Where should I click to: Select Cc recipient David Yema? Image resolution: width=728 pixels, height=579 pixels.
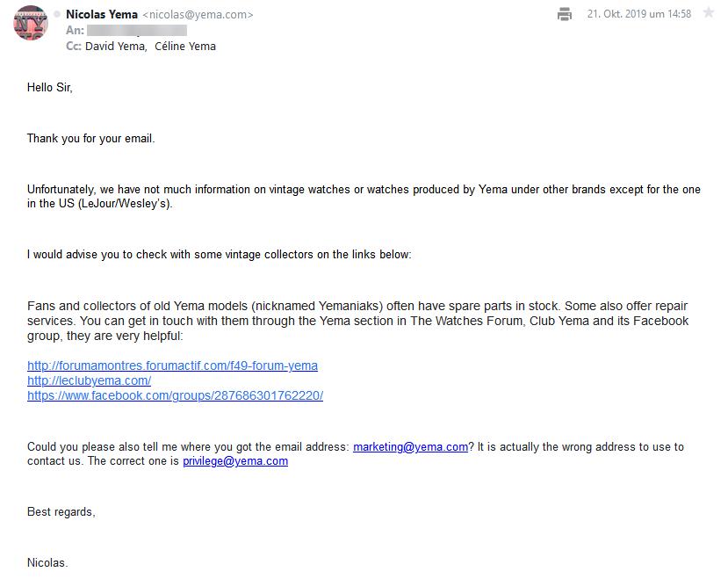pyautogui.click(x=116, y=47)
